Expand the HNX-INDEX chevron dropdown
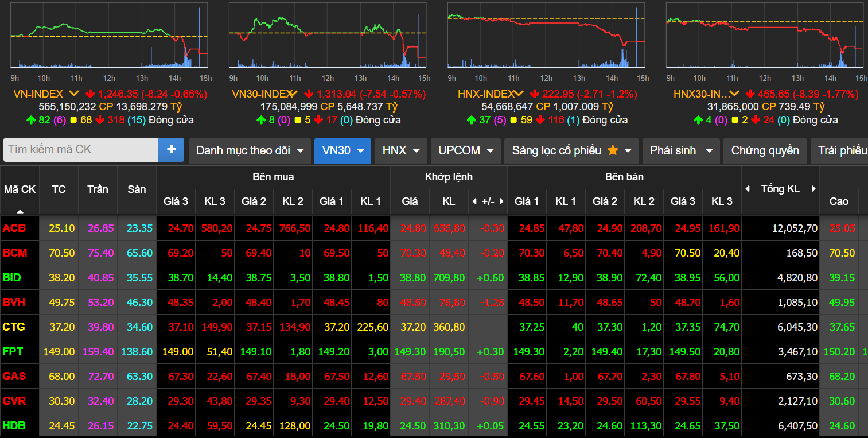 [x=519, y=94]
